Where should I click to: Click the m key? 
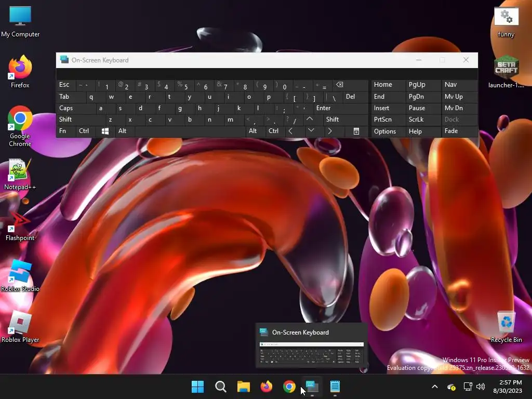234,119
